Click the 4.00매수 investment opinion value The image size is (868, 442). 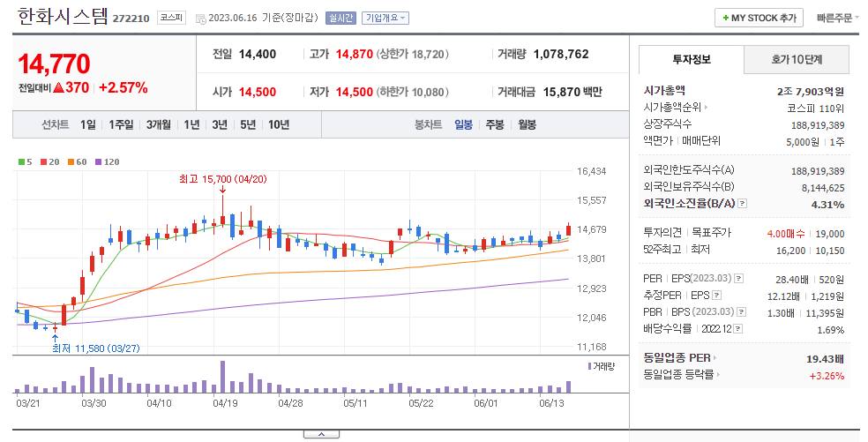pos(785,234)
